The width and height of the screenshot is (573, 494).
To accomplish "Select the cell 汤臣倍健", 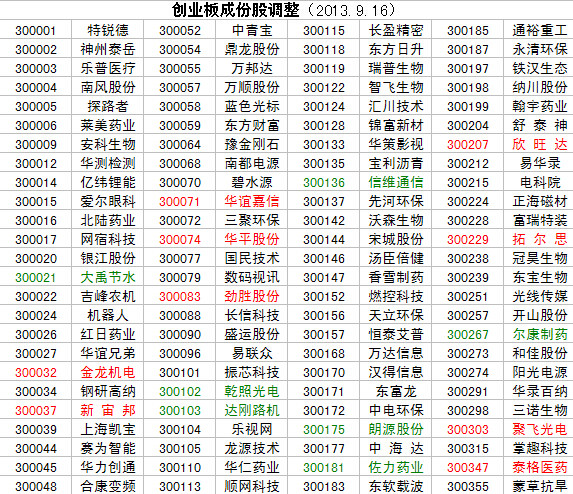I will [396, 258].
